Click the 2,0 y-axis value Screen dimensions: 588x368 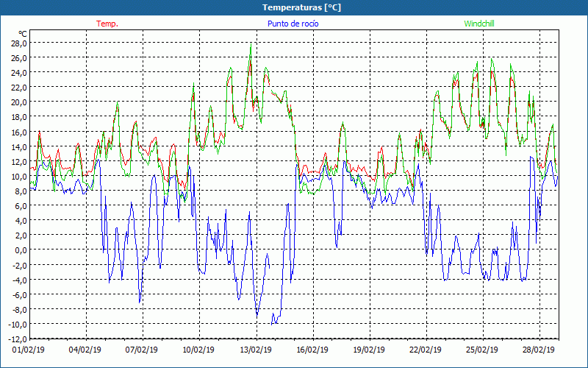21,236
